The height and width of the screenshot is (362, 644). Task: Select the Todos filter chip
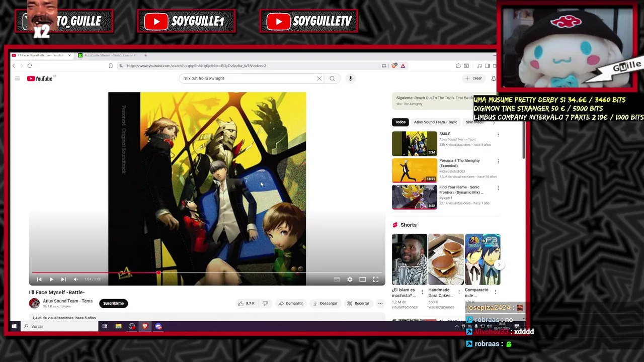coord(400,122)
